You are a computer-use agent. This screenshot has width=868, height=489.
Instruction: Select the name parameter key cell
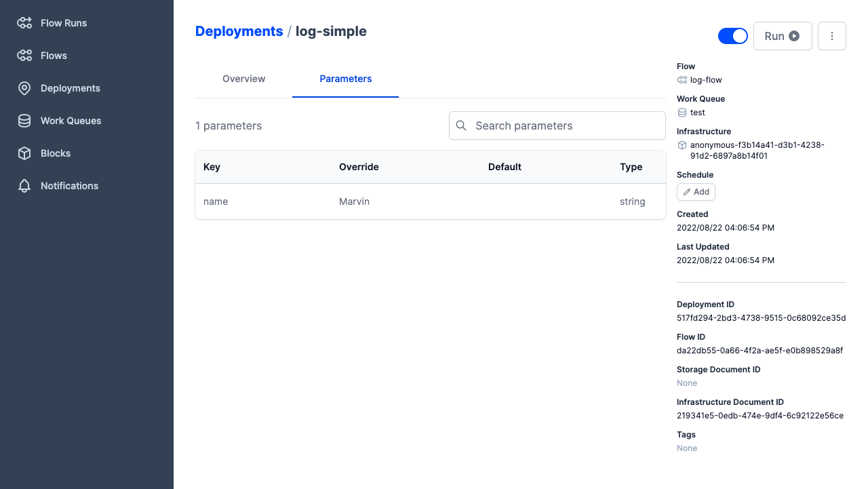coord(216,201)
